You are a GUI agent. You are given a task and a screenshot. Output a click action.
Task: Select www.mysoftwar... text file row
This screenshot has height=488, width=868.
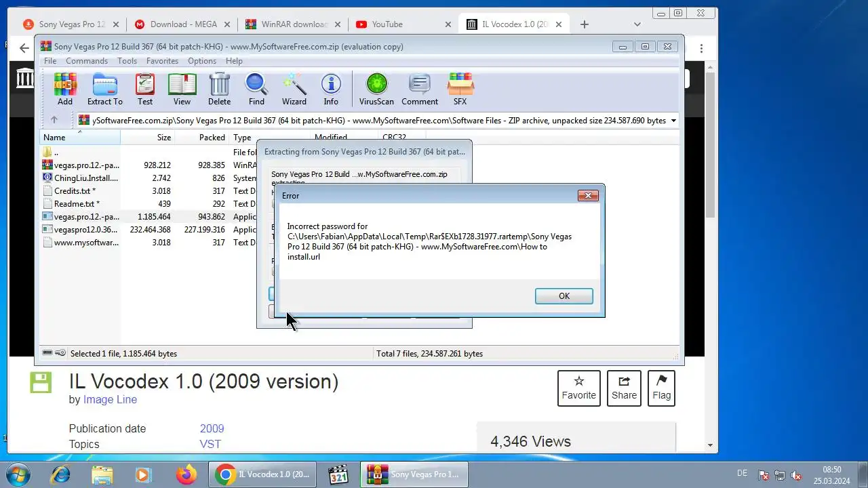149,243
